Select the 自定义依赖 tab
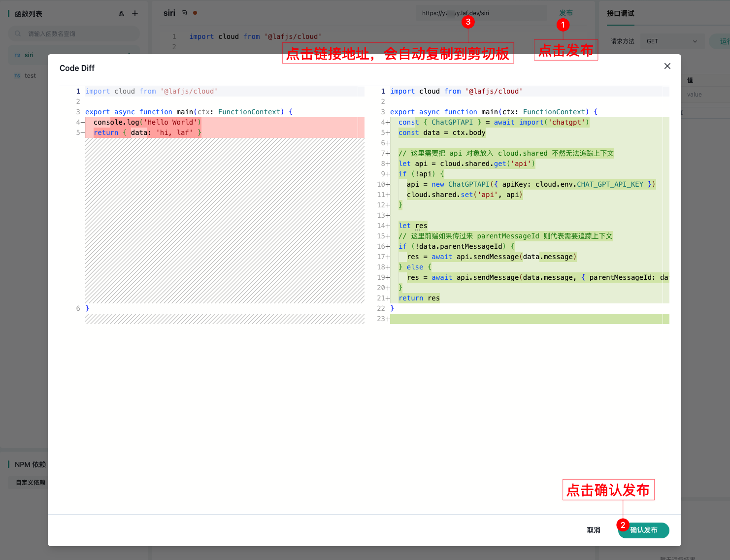 30,483
